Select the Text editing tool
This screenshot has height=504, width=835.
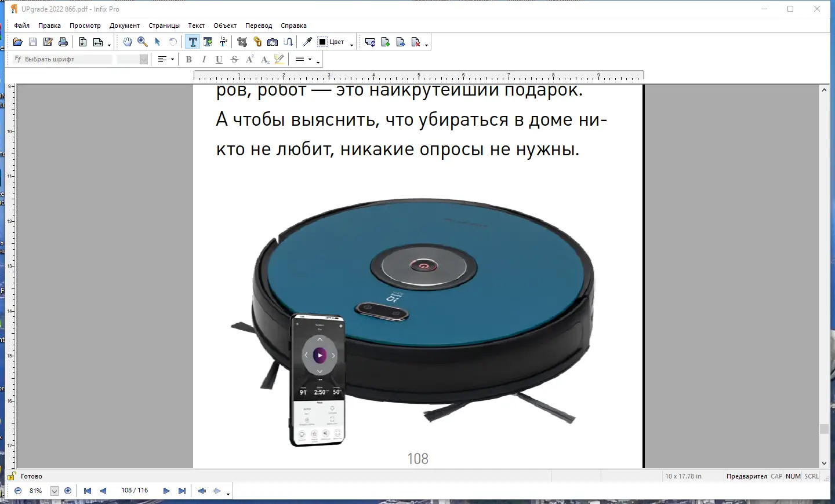193,41
